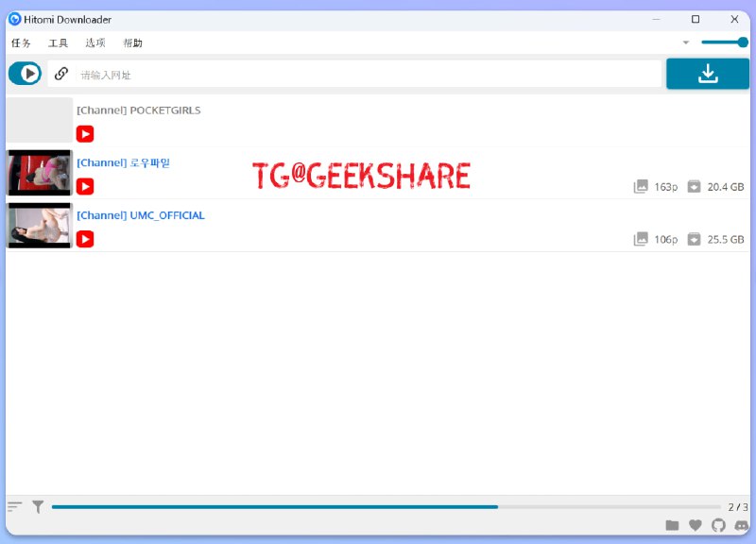Click the size icon showing 25.5 GB

point(694,240)
